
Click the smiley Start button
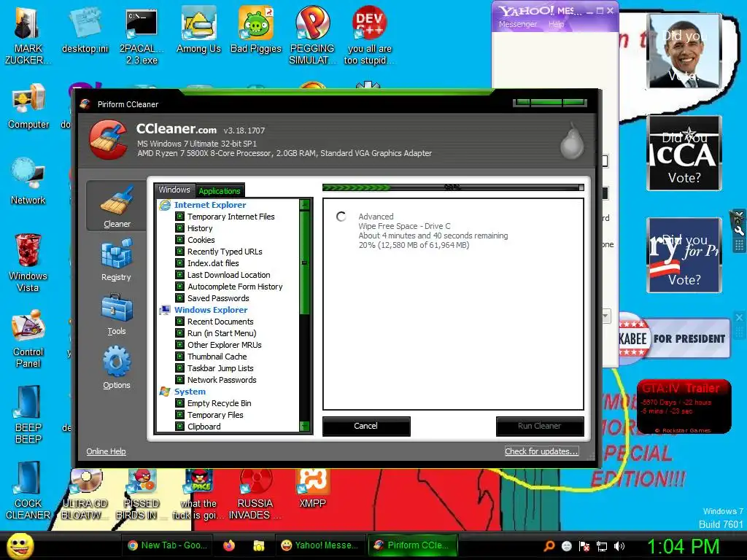click(x=20, y=545)
